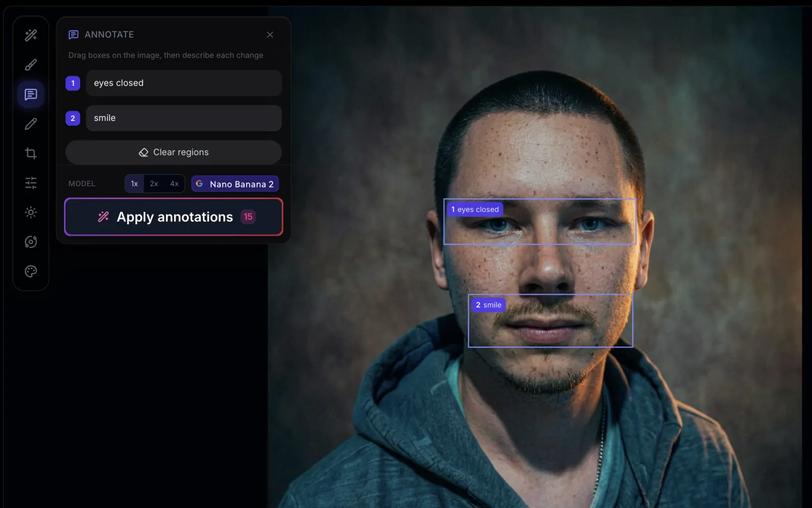Open the Nano Banana 2 model selector
Viewport: 812px width, 508px height.
click(235, 184)
